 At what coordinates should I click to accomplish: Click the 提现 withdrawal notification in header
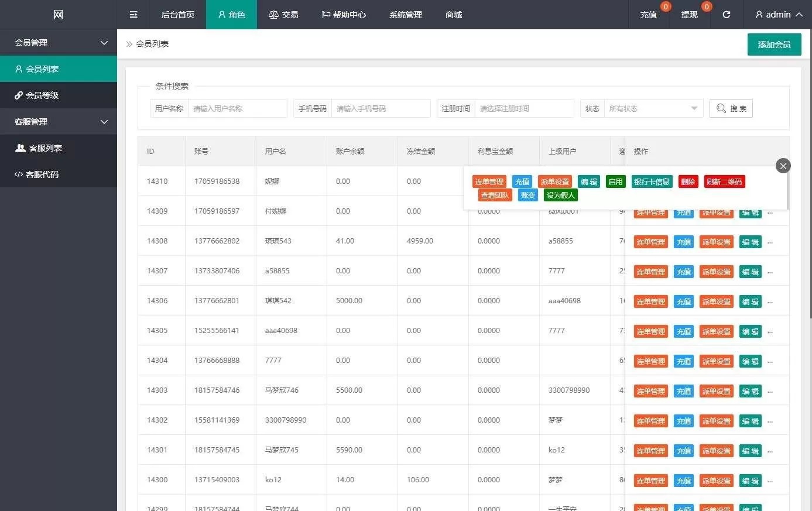coord(689,15)
